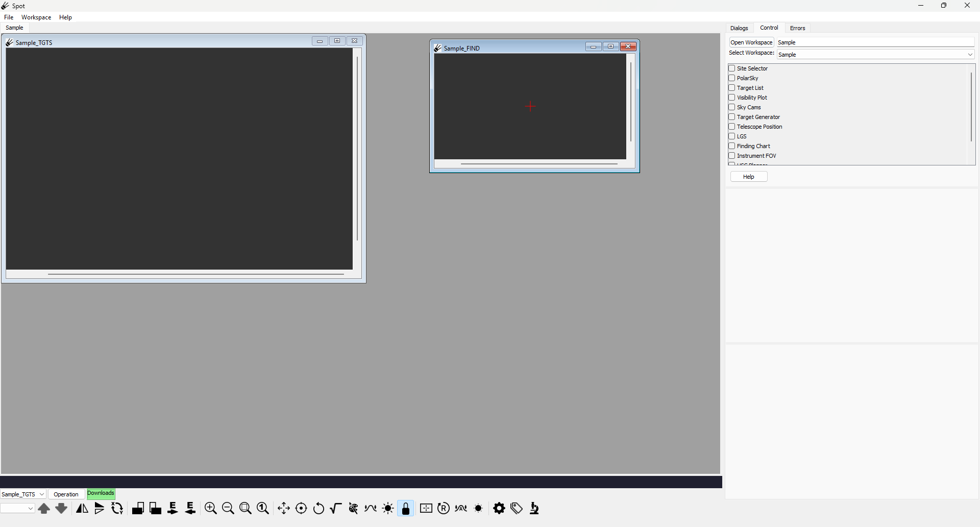Click the East right-arrow orientation icon
This screenshot has height=527, width=980.
(x=173, y=509)
